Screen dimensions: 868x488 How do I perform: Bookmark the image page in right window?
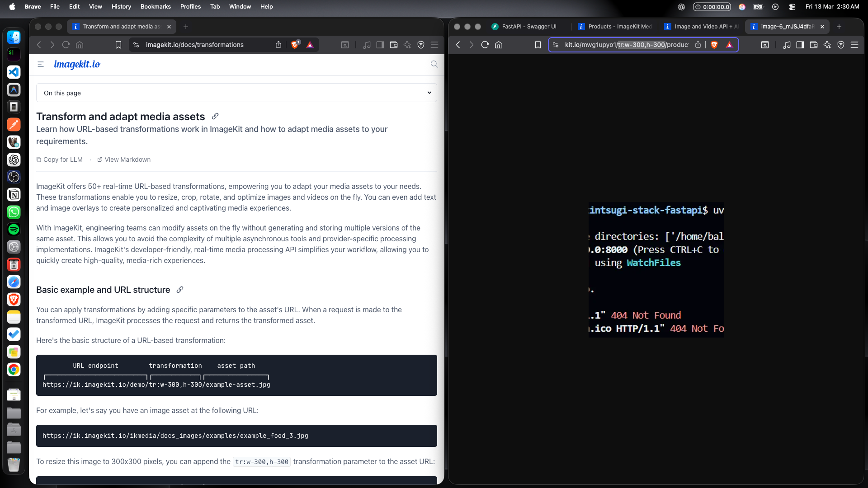pos(538,45)
